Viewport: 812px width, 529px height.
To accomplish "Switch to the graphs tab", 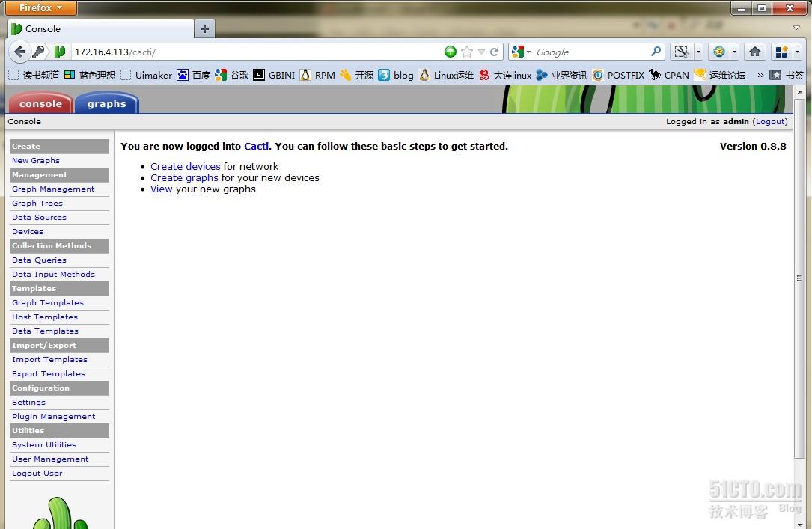I will (107, 103).
